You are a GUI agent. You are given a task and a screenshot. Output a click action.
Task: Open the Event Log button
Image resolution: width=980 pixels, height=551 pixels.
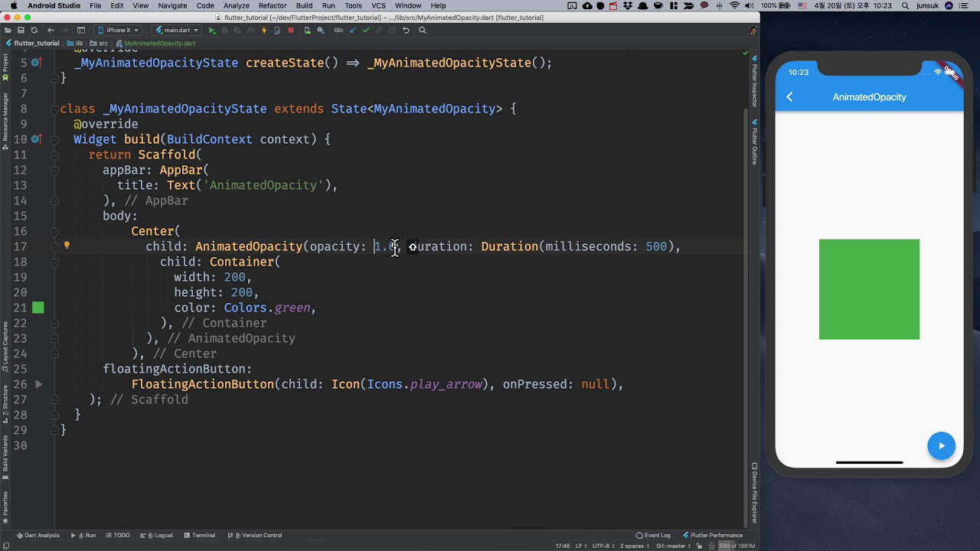point(653,535)
